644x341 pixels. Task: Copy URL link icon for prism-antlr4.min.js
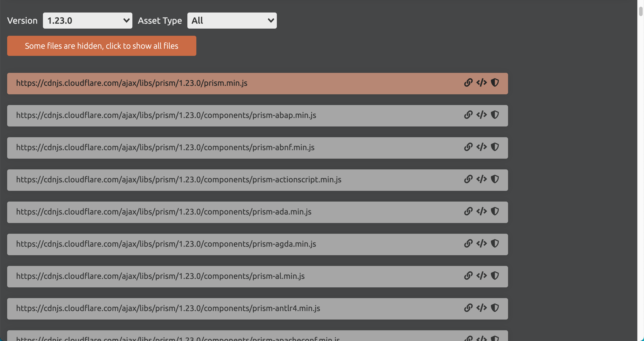point(468,308)
